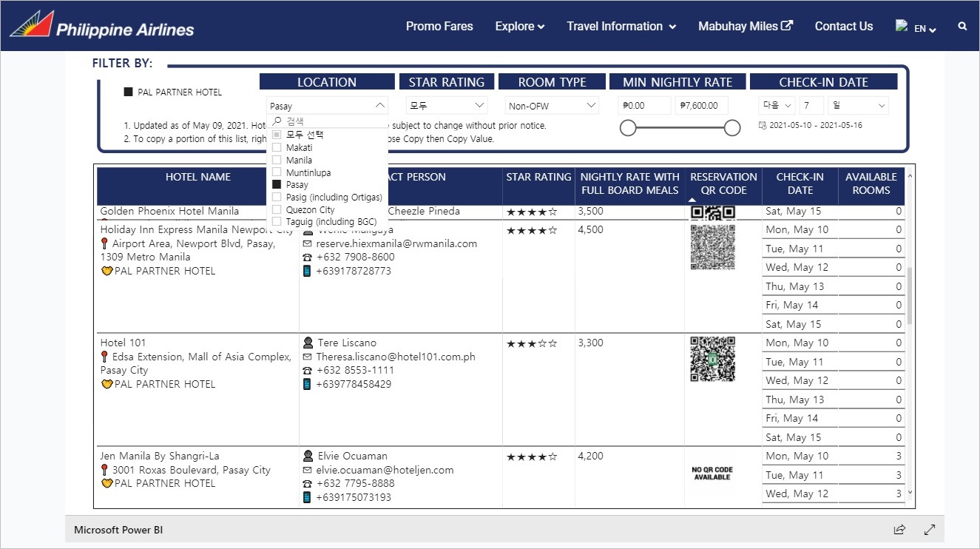Uncheck the Pasay location option
The height and width of the screenshot is (549, 980).
(277, 184)
